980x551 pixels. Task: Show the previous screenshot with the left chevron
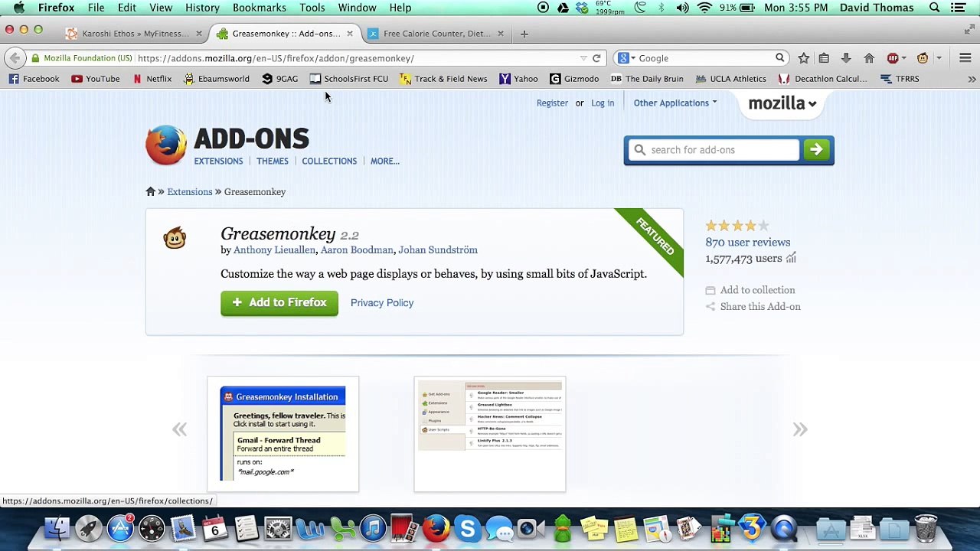(x=179, y=429)
